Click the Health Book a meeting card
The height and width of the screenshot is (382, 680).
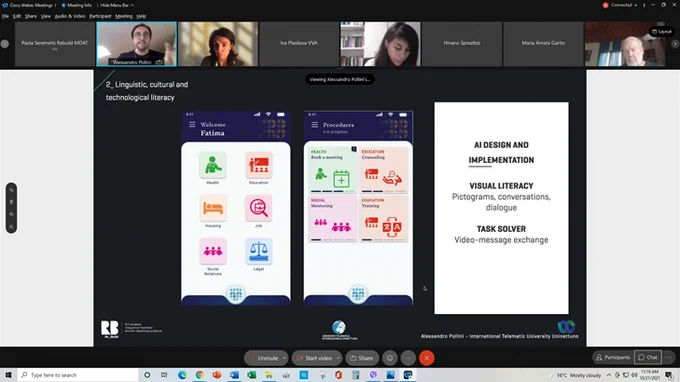(x=333, y=170)
